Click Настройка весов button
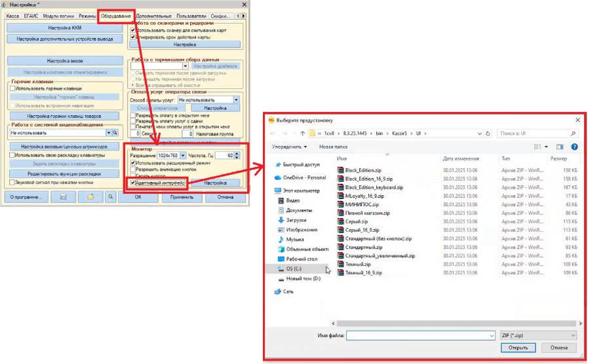This screenshot has width=590, height=364. click(x=65, y=61)
